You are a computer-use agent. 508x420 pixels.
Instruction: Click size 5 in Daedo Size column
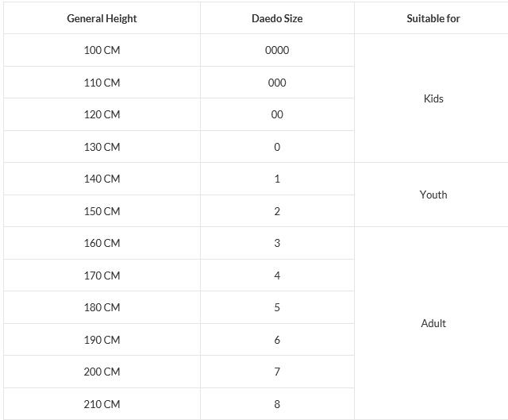tap(277, 307)
